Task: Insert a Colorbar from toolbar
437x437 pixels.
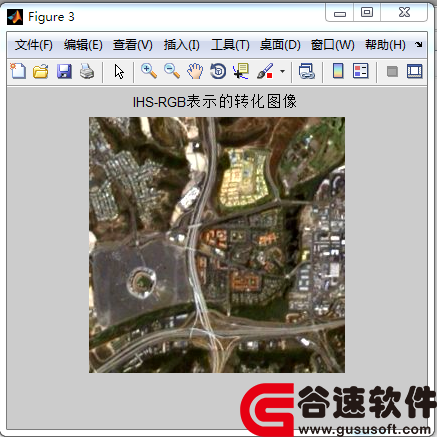Action: click(338, 71)
